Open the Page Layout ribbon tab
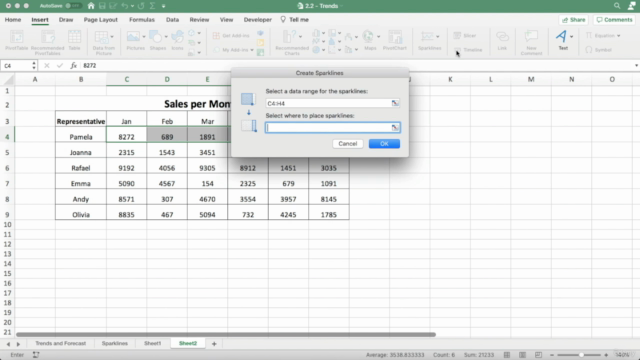This screenshot has width=640, height=360. pyautogui.click(x=100, y=20)
